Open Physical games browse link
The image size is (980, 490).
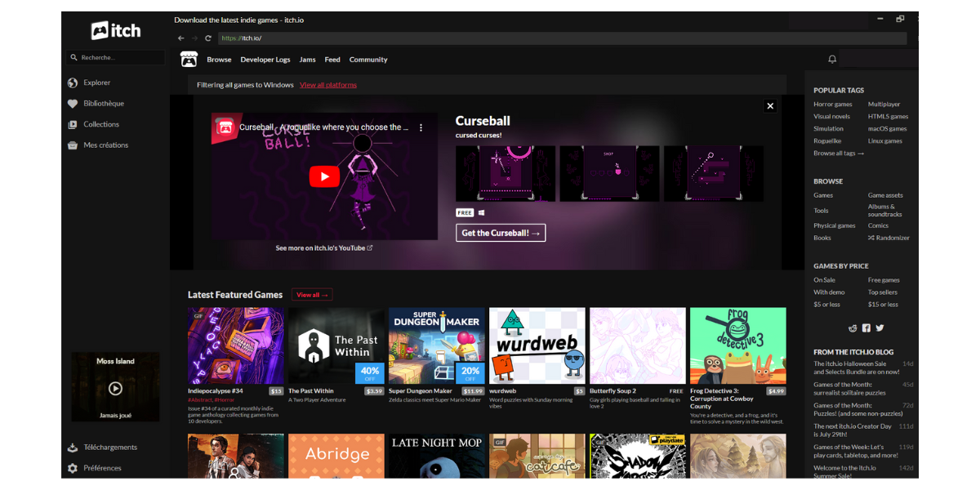pos(835,225)
